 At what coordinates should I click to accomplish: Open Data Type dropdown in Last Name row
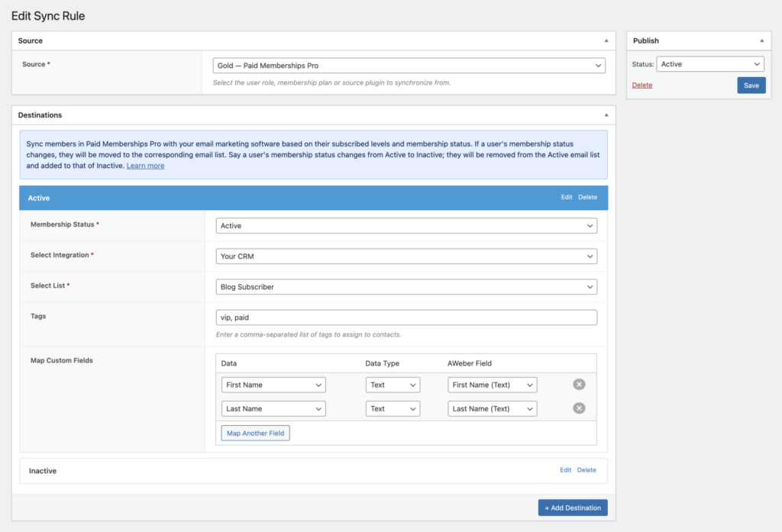pos(393,409)
